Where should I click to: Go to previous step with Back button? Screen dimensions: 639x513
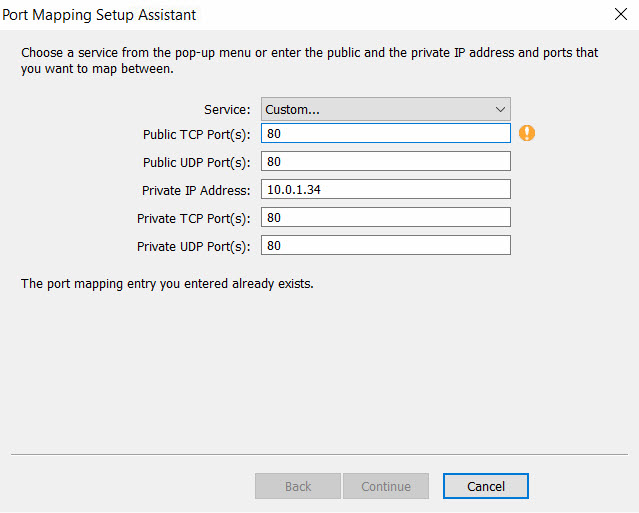[298, 486]
